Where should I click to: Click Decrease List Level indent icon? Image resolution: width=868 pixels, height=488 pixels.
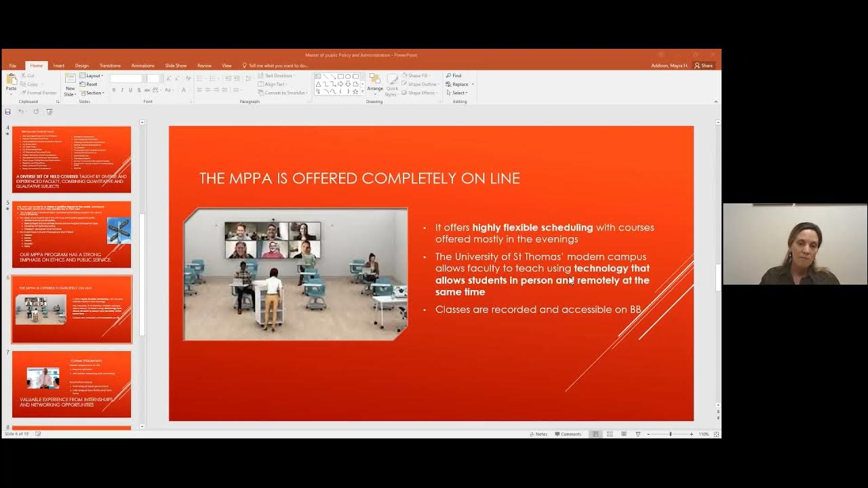[228, 78]
